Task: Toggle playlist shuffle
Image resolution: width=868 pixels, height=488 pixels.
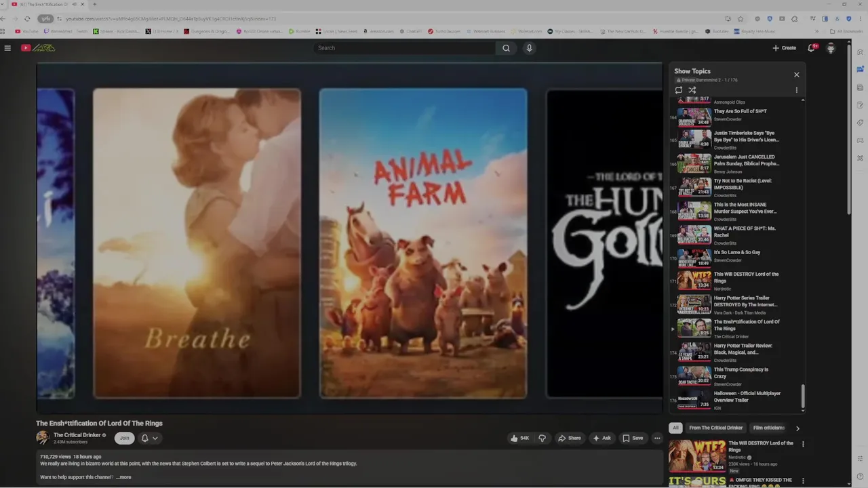Action: 692,90
